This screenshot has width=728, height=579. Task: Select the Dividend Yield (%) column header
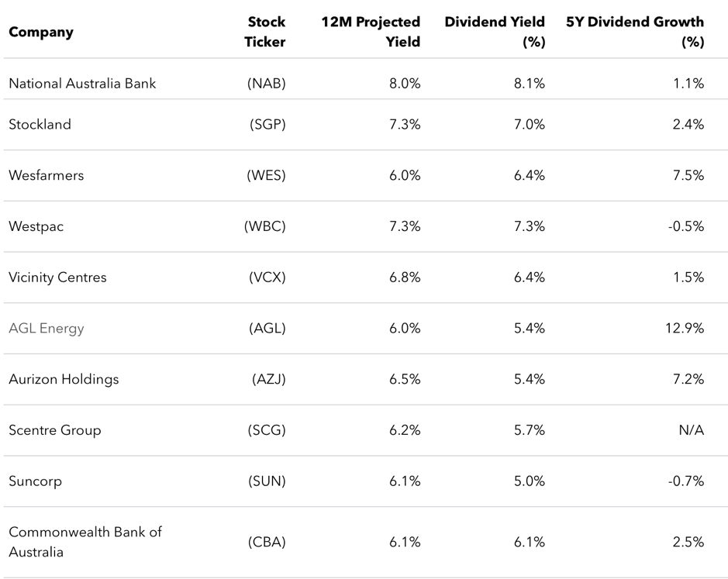click(x=495, y=32)
